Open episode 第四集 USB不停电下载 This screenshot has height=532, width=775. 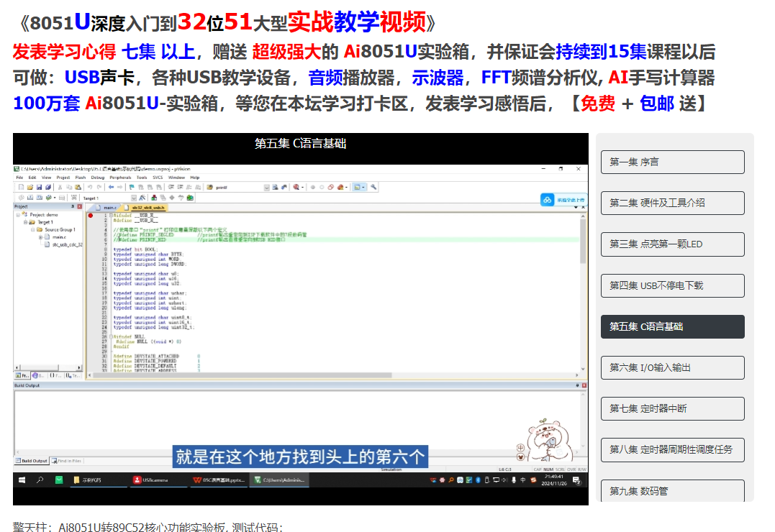click(x=672, y=285)
